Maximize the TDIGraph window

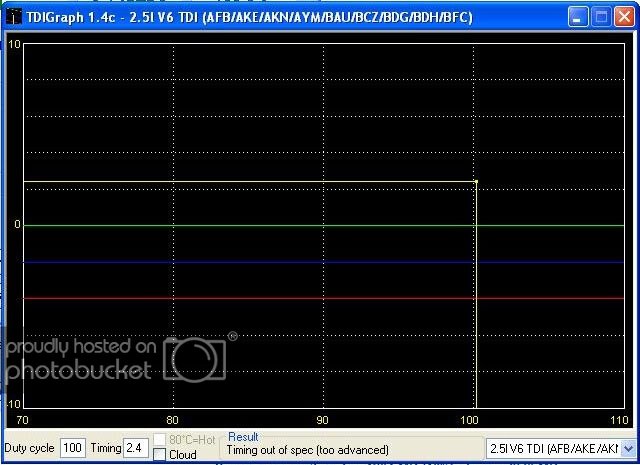click(x=601, y=17)
